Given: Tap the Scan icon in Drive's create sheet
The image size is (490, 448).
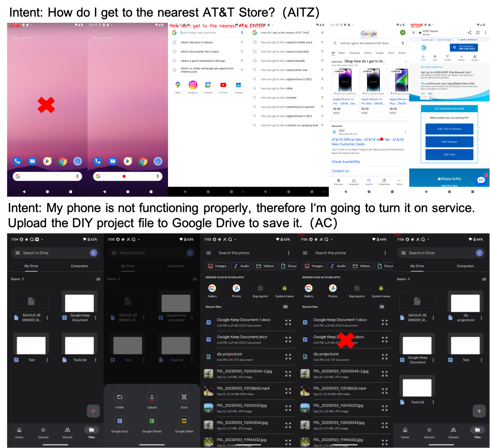Looking at the screenshot, I should (x=184, y=397).
